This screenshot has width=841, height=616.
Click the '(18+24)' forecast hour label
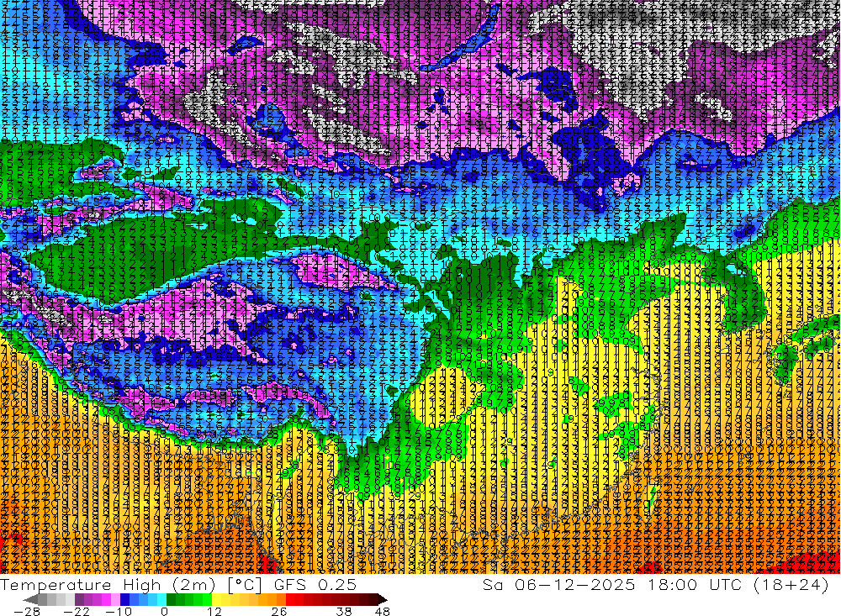[x=791, y=585]
